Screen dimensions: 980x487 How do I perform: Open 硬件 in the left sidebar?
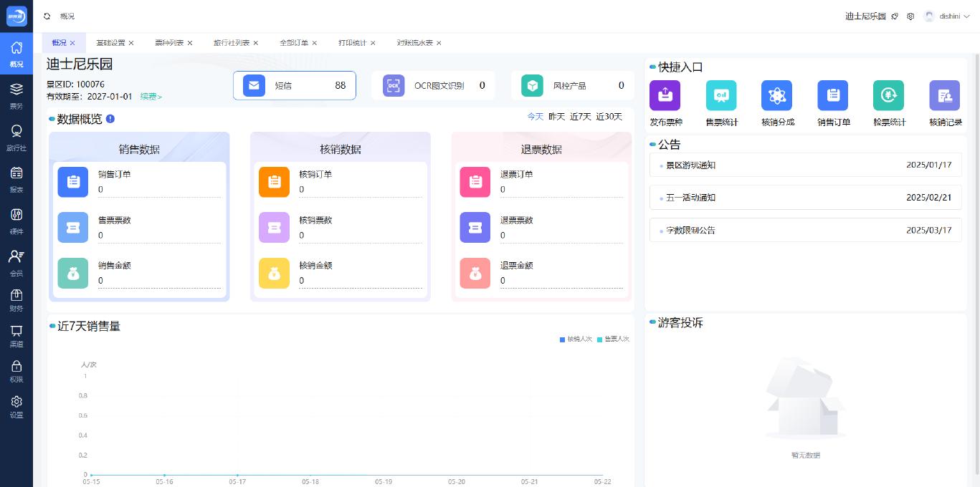tap(16, 221)
